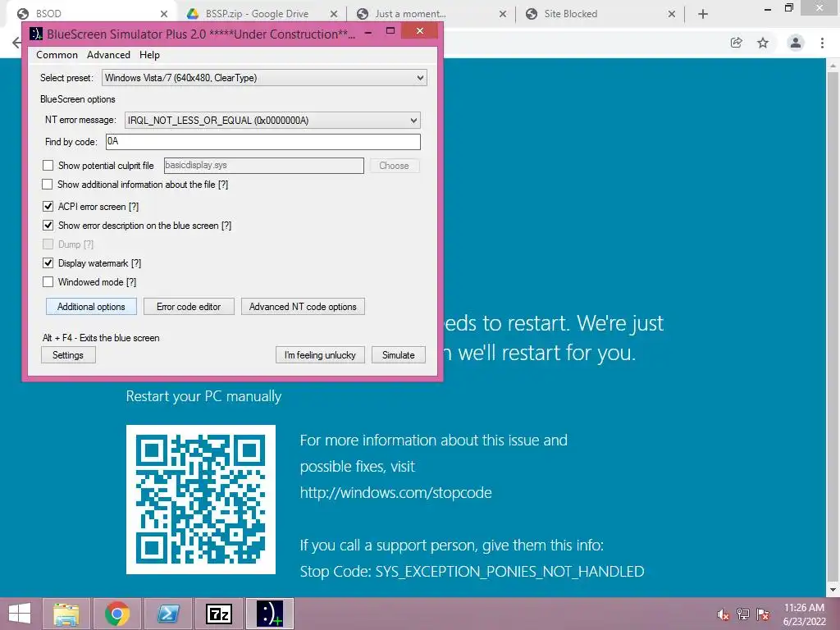Image resolution: width=840 pixels, height=630 pixels.
Task: Open Action Center flag tray icon
Action: pyautogui.click(x=763, y=614)
